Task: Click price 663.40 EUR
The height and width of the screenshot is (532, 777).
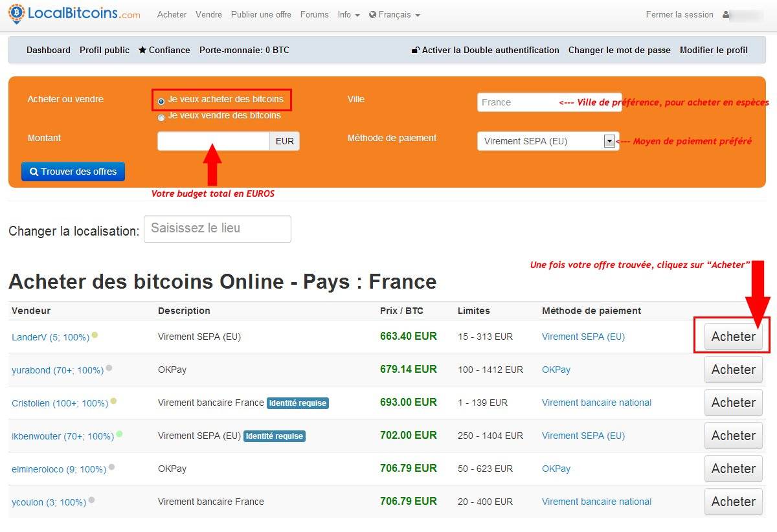Action: pos(409,337)
